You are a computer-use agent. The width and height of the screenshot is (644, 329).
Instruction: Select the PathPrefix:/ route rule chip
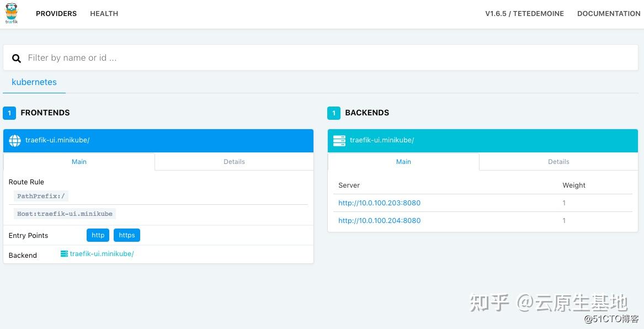pos(41,196)
